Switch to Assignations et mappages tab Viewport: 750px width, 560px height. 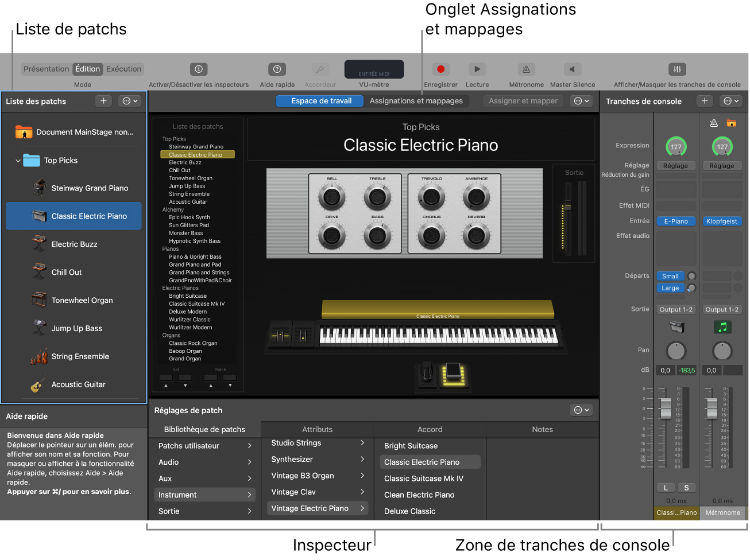point(416,101)
